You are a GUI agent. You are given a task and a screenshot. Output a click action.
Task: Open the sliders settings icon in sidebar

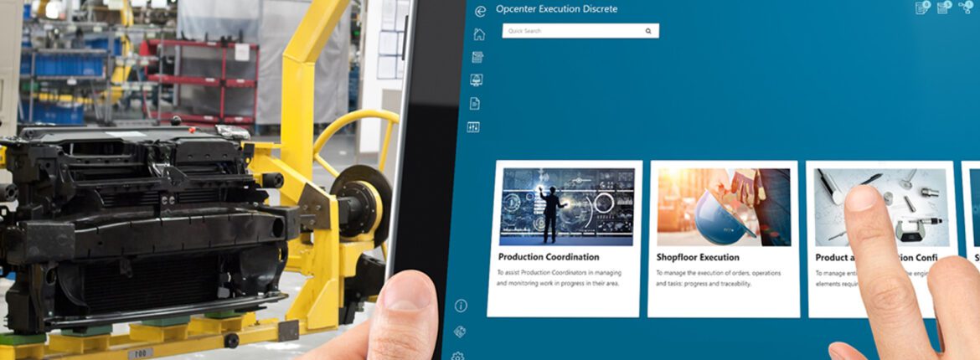click(473, 127)
